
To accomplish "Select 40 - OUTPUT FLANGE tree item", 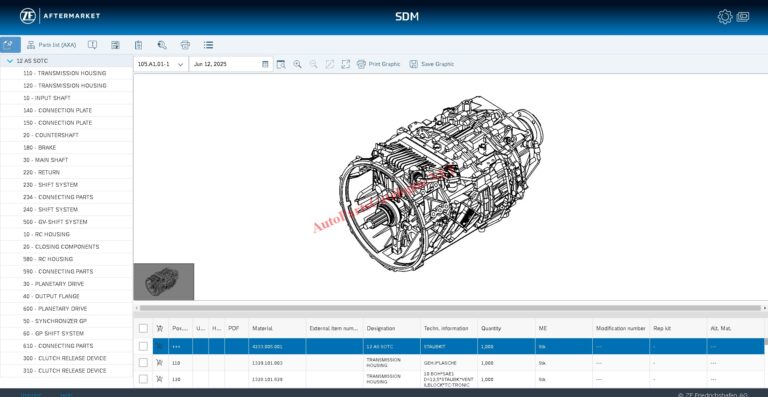I will (x=51, y=297).
